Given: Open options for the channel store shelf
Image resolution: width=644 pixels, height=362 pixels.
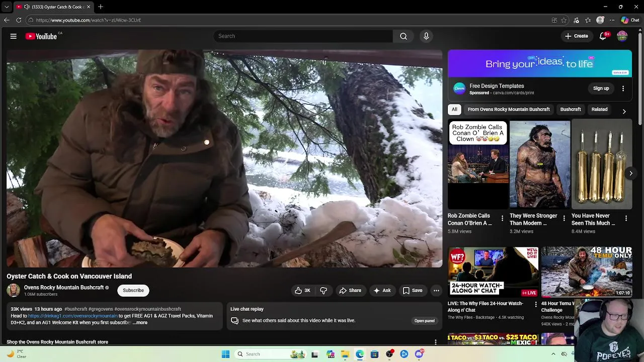Looking at the screenshot, I should coord(435,342).
